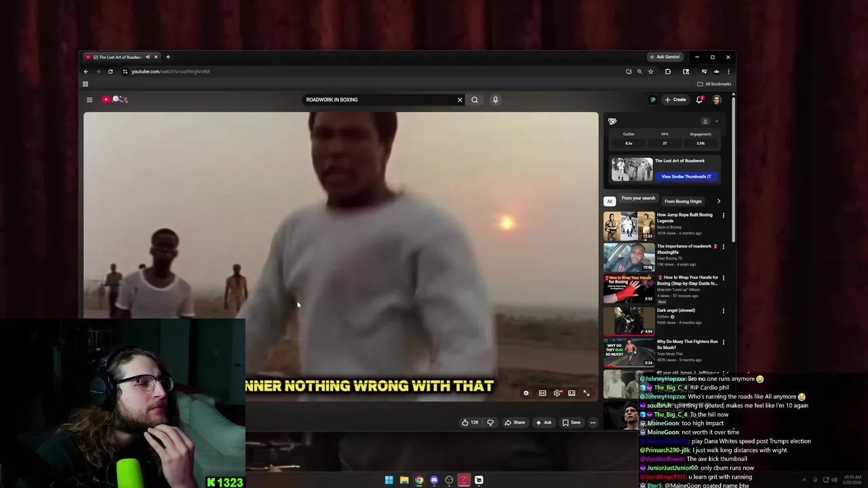The height and width of the screenshot is (488, 868).
Task: Click the page vertical scrollbar
Action: point(733,169)
